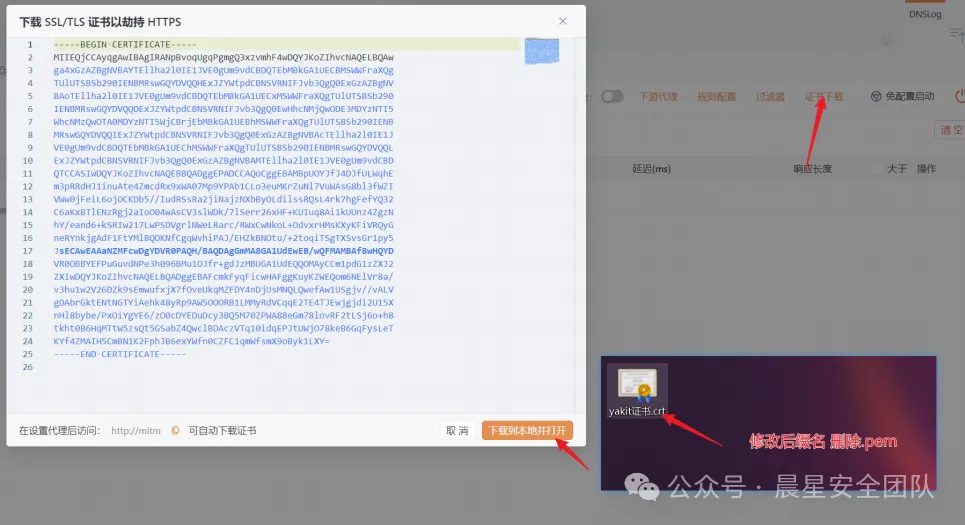Select the 过滤器 filter option
Viewport: 965px width, 525px height.
click(770, 97)
